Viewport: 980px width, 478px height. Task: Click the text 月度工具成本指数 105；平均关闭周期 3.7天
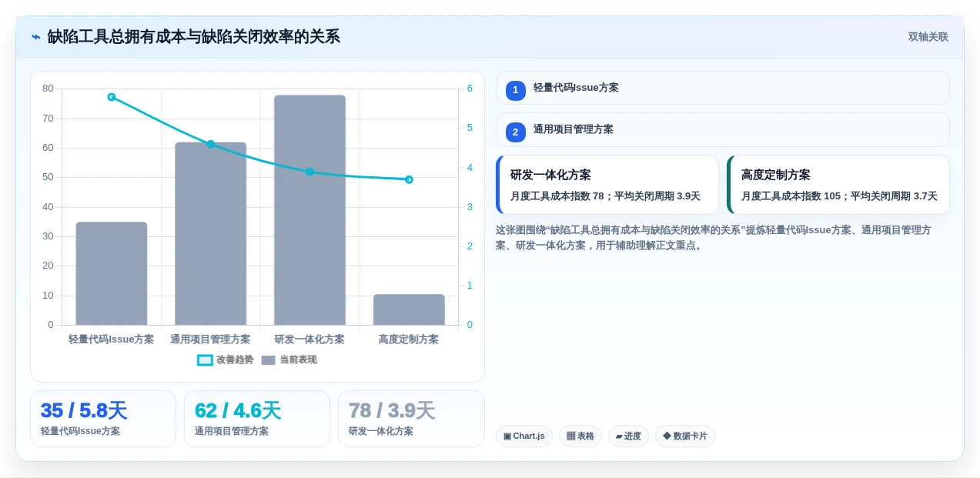click(839, 196)
